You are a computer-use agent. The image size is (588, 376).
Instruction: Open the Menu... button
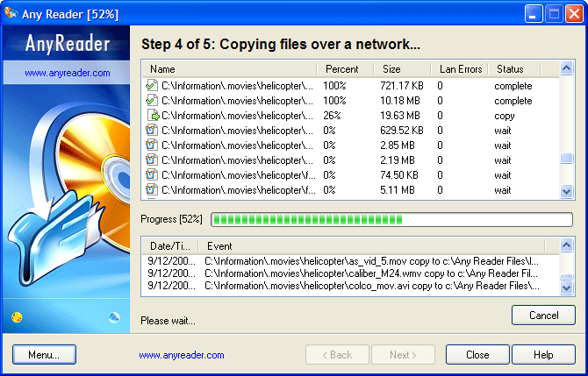click(x=44, y=355)
